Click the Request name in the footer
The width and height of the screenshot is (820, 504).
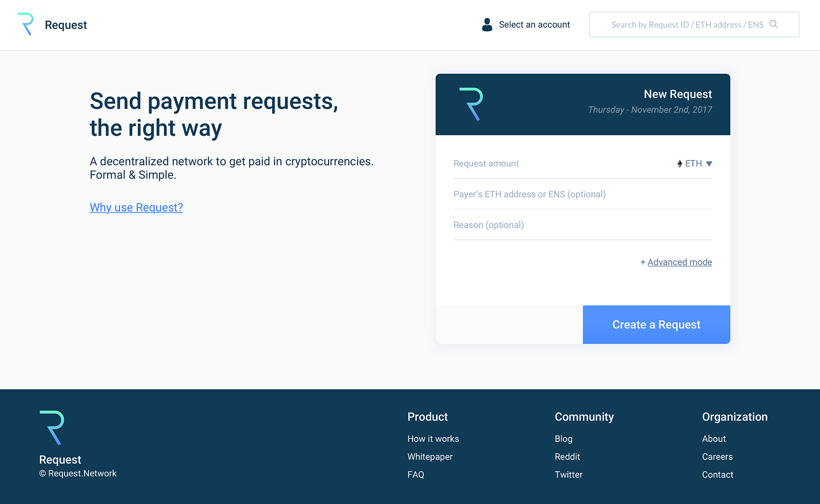click(60, 460)
